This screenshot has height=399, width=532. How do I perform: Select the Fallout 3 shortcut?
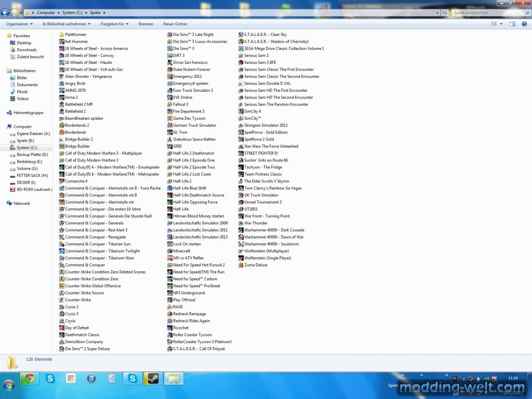(x=180, y=105)
